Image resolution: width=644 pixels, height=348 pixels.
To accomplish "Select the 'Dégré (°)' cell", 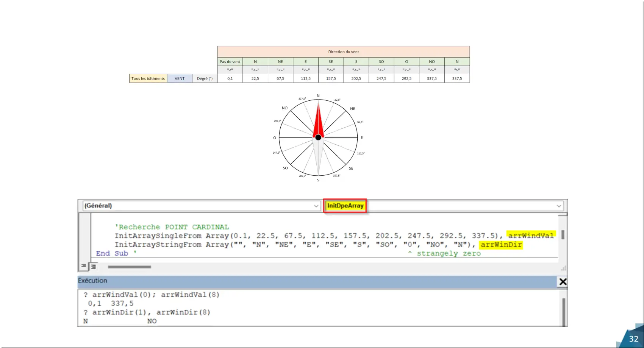I will (x=205, y=78).
